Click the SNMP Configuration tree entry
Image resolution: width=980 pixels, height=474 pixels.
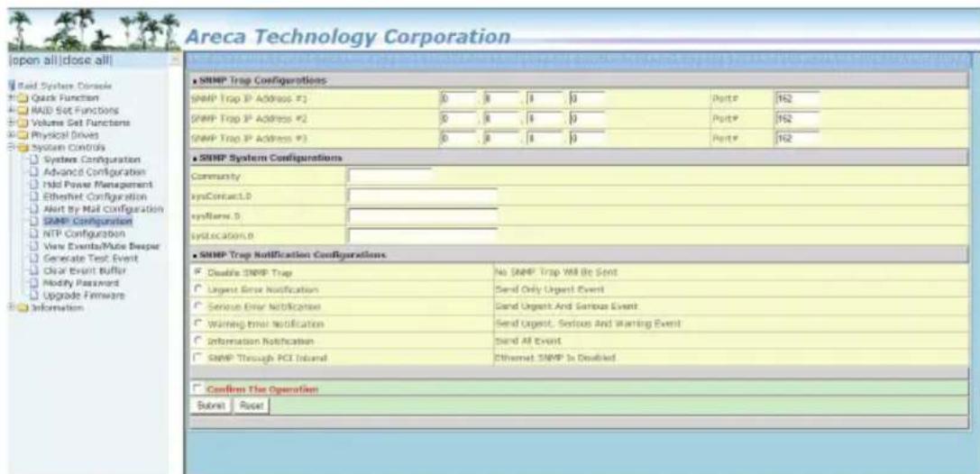(x=87, y=221)
